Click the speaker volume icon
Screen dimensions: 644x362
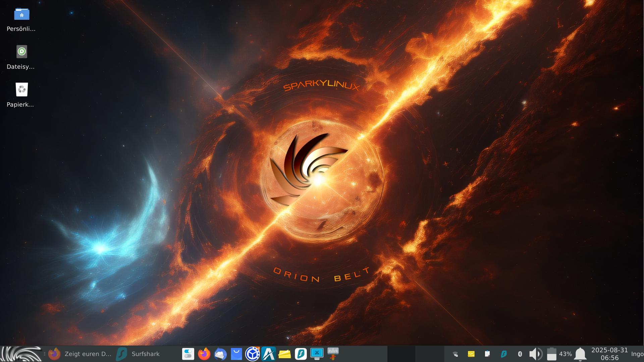(535, 354)
